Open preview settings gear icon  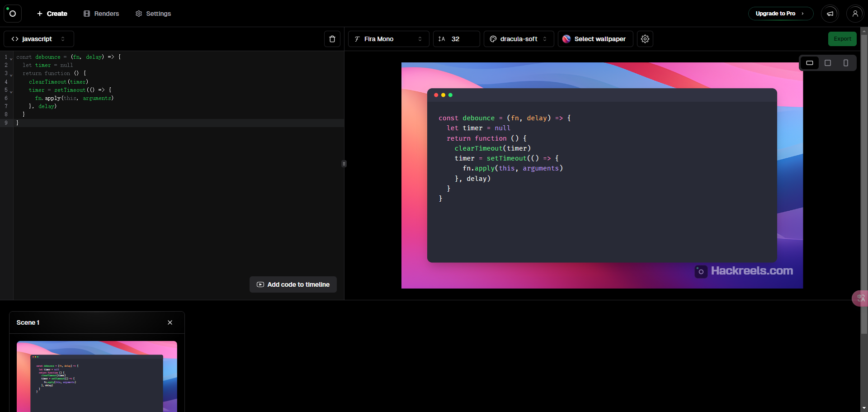(x=645, y=39)
